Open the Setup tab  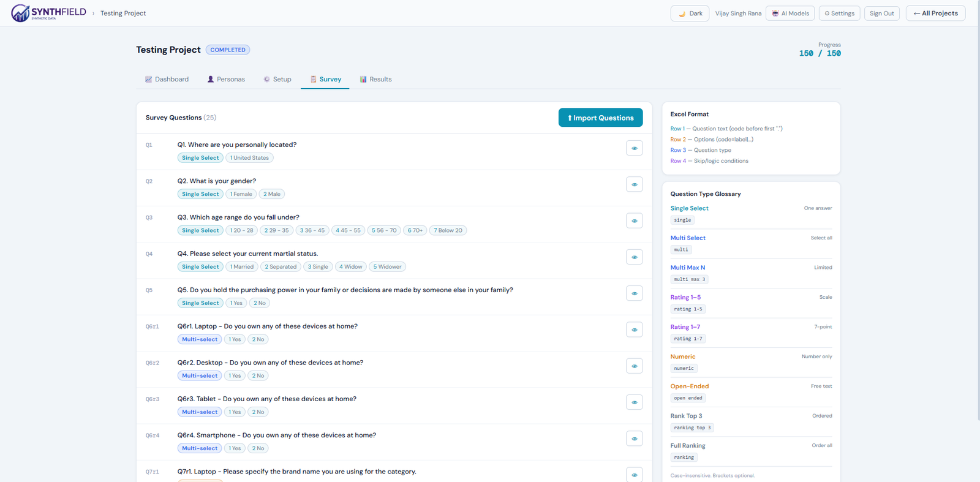point(277,79)
